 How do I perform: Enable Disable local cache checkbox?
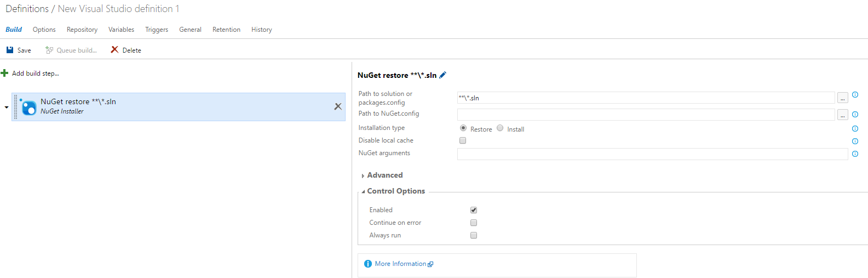click(x=463, y=140)
